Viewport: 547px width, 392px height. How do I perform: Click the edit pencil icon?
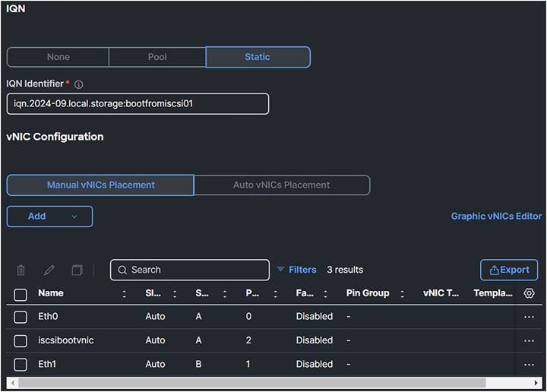pyautogui.click(x=49, y=270)
